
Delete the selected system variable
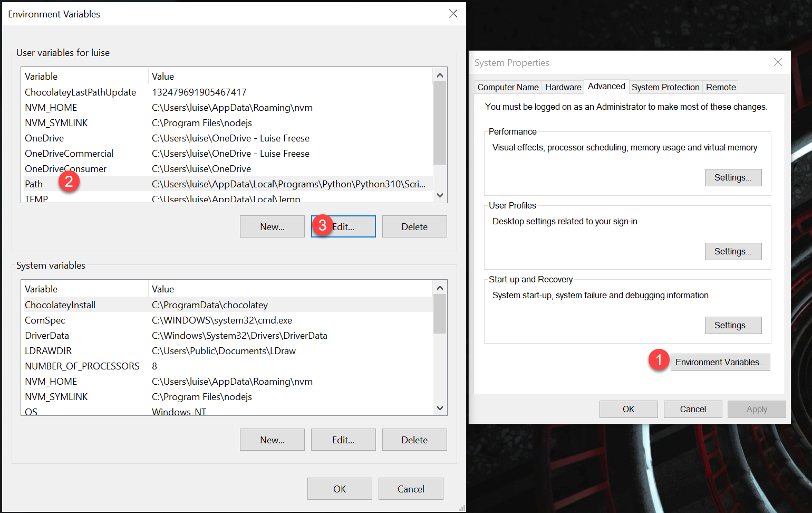[x=414, y=440]
